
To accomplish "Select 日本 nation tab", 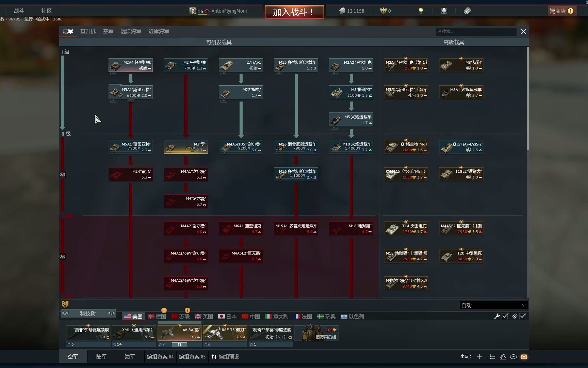I will (227, 317).
